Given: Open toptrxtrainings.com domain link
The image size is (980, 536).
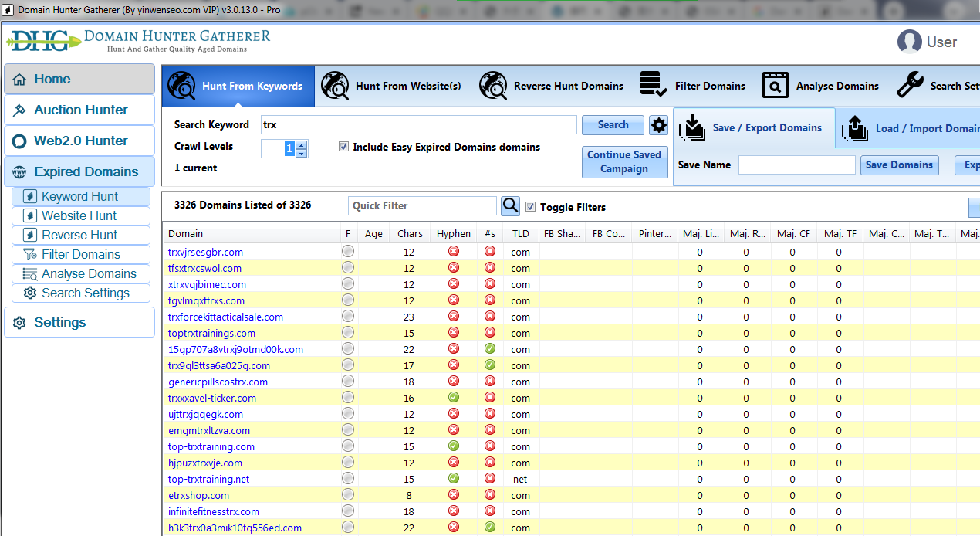Looking at the screenshot, I should tap(211, 333).
